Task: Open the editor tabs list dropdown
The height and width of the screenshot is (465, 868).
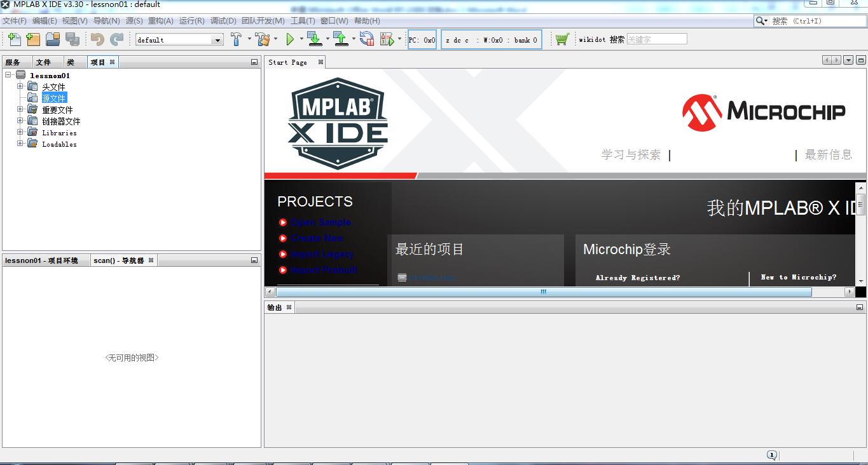Action: tap(848, 60)
